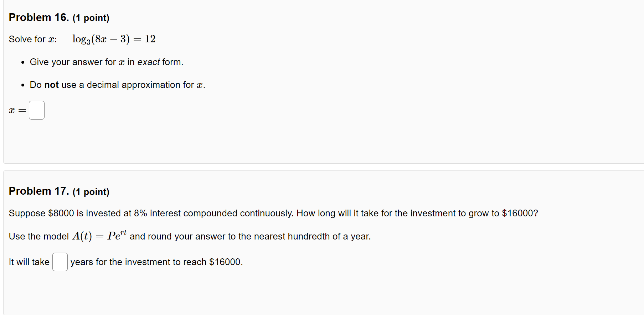644x316 pixels.
Task: Click the 'It will take' text
Action: 29,262
